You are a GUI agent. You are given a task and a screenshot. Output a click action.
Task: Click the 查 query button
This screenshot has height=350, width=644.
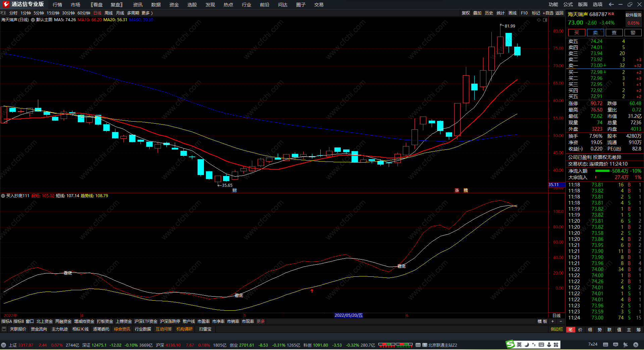click(x=614, y=33)
